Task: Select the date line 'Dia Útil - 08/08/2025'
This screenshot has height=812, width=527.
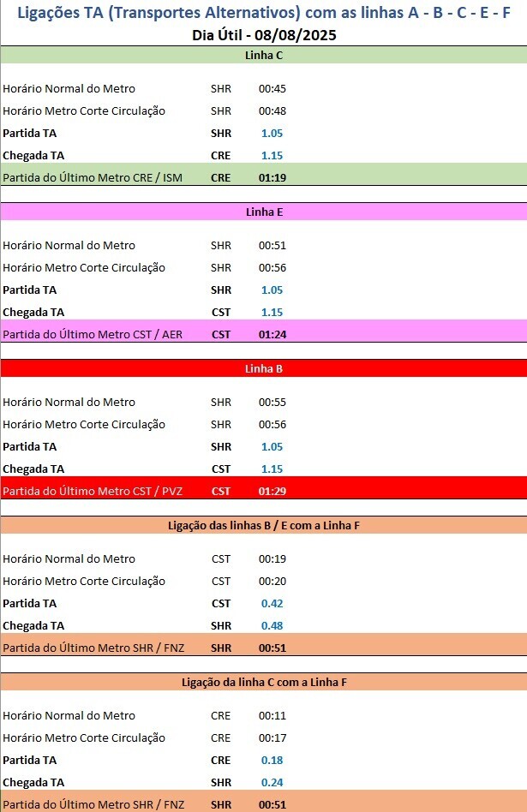Action: point(263,35)
